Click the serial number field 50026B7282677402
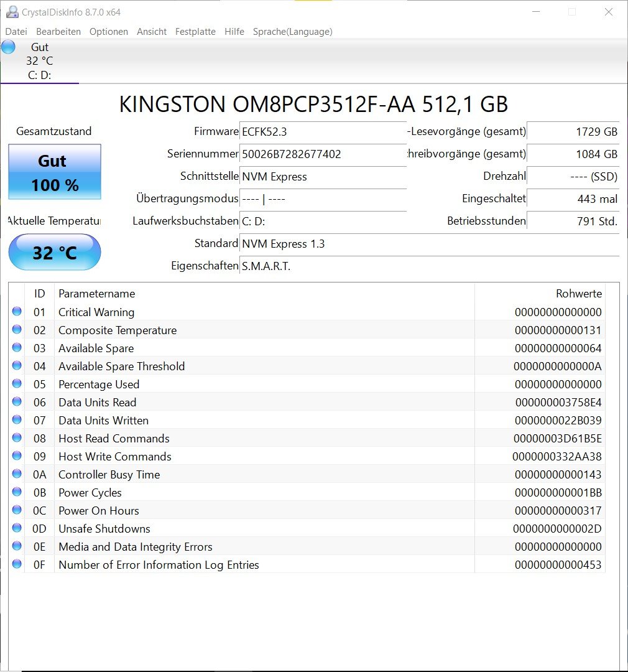This screenshot has height=672, width=628. 323,154
